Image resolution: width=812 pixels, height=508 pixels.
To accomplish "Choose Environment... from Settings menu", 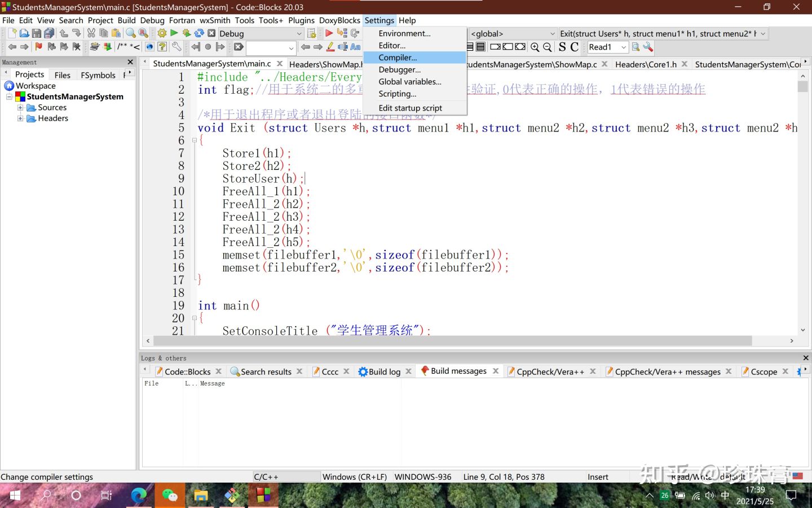I will coord(414,33).
